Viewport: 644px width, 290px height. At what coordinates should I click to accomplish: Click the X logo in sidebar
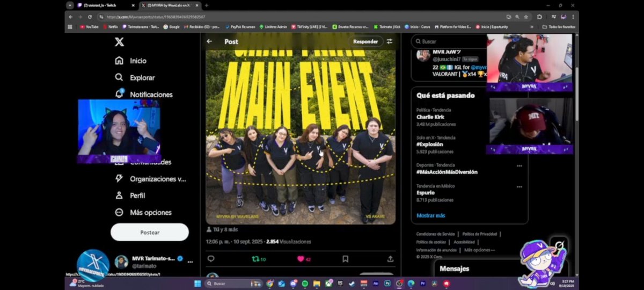119,42
